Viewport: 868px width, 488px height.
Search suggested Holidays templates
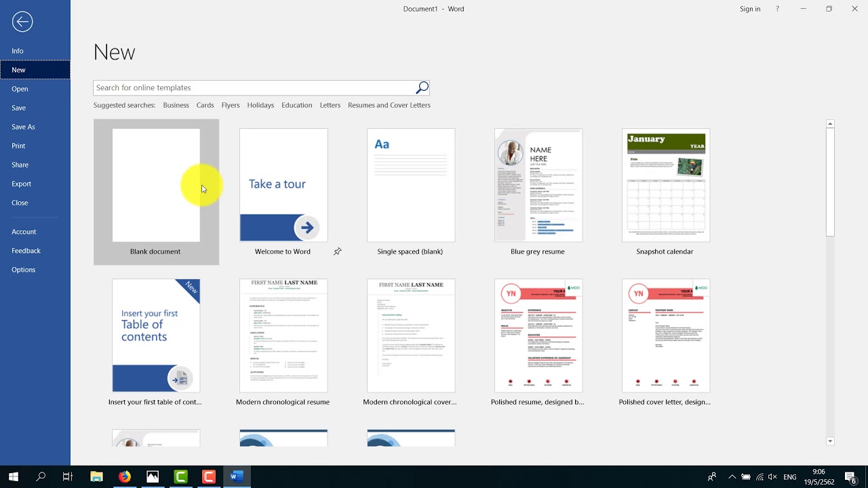click(x=260, y=105)
